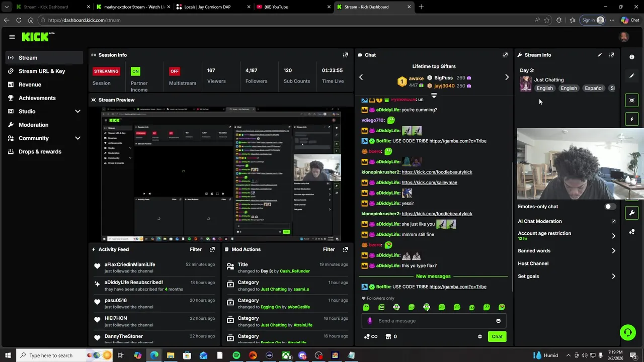Click the green Chat send button

[x=497, y=336]
